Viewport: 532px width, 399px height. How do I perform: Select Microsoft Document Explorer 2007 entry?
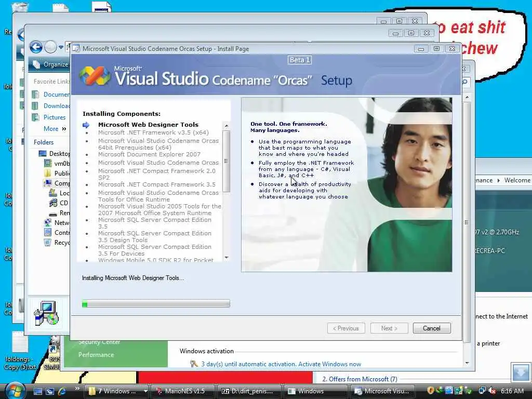pos(149,154)
